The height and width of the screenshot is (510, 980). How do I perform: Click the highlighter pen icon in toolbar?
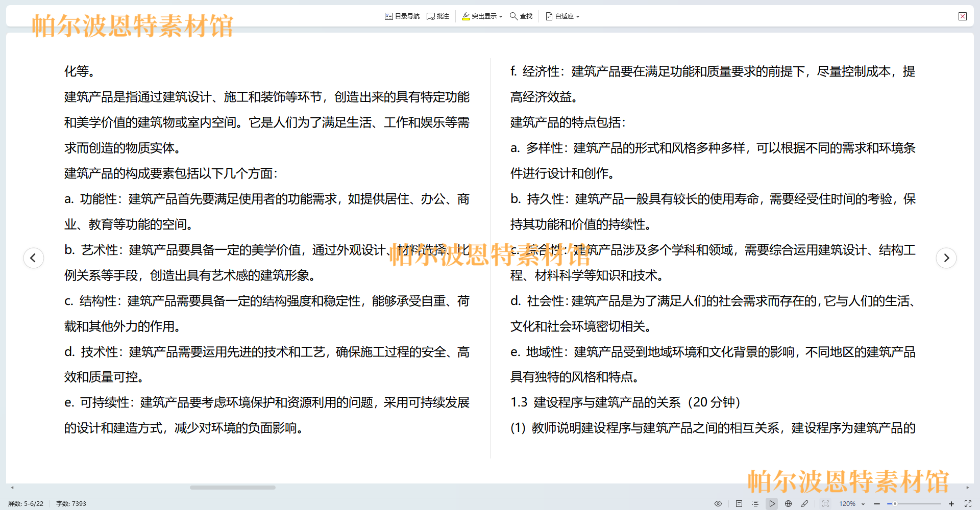click(x=466, y=16)
